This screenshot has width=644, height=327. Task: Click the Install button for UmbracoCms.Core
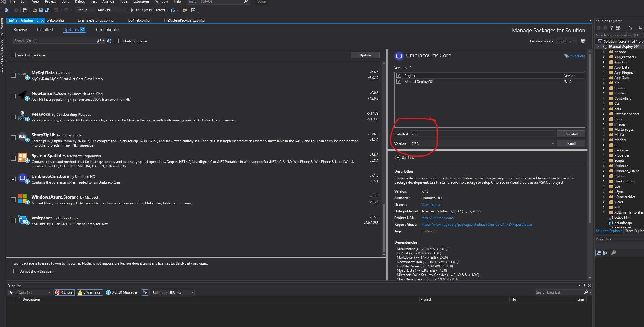pyautogui.click(x=571, y=144)
